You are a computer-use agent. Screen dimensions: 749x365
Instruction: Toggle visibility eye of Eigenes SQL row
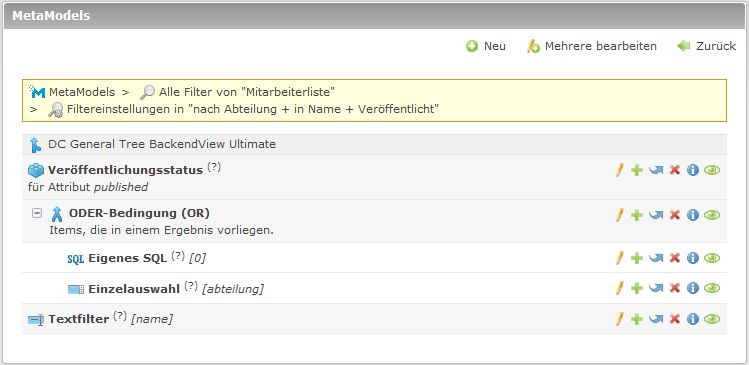[712, 258]
